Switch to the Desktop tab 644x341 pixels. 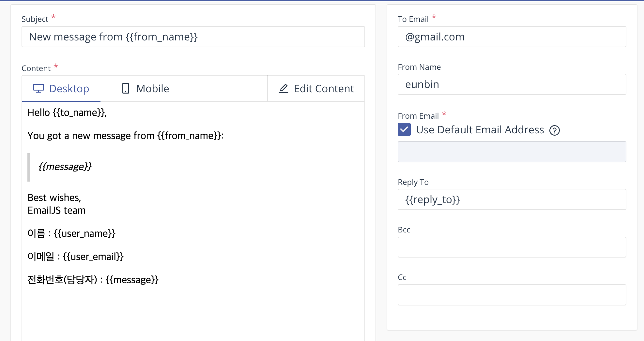(x=61, y=88)
